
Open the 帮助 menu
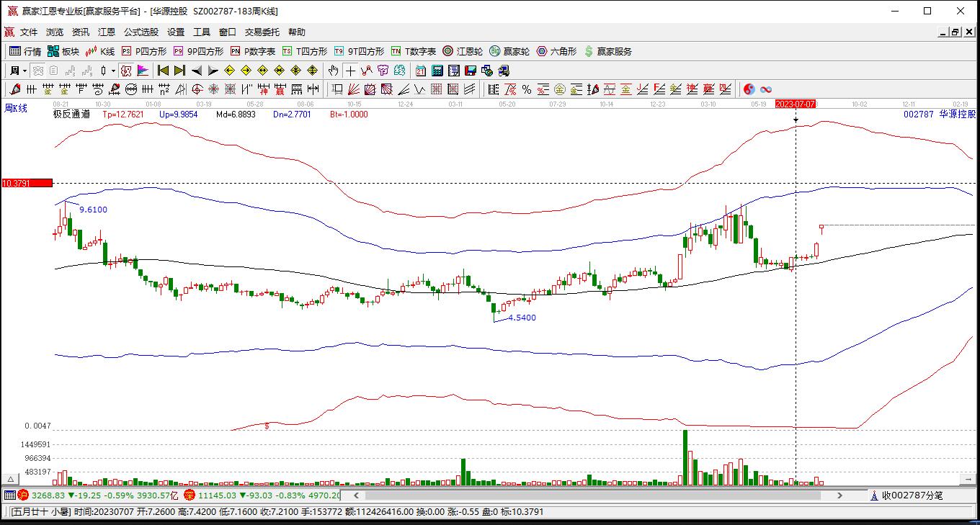(x=297, y=32)
